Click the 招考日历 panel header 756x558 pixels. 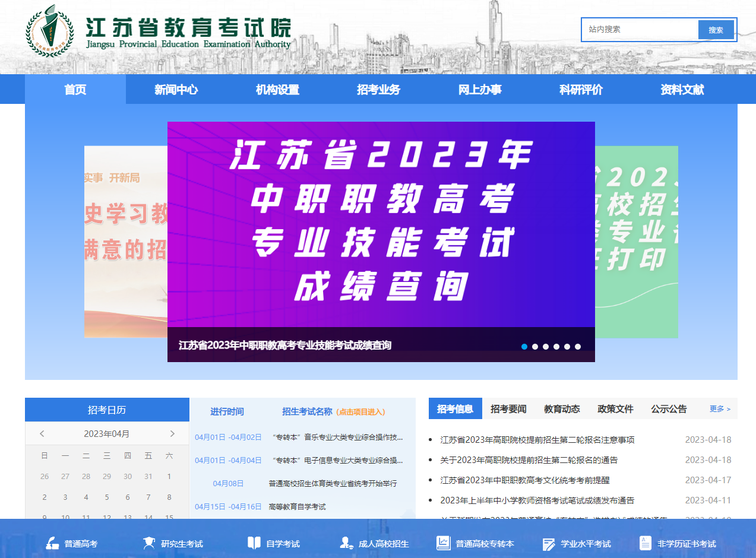[107, 410]
